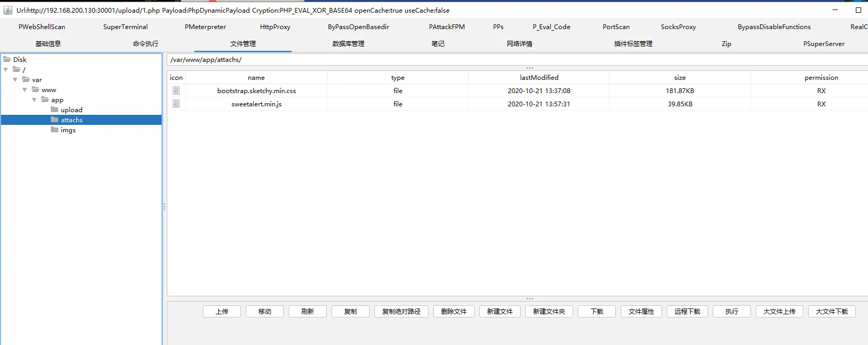Click vertical splitter handle beside file tree
868x345 pixels.
point(164,206)
